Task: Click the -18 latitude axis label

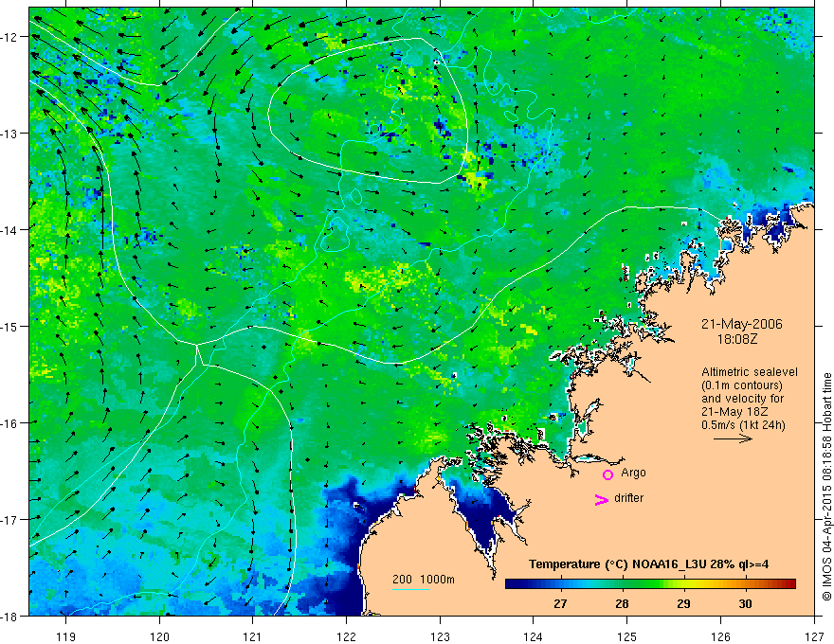Action: [x=10, y=616]
